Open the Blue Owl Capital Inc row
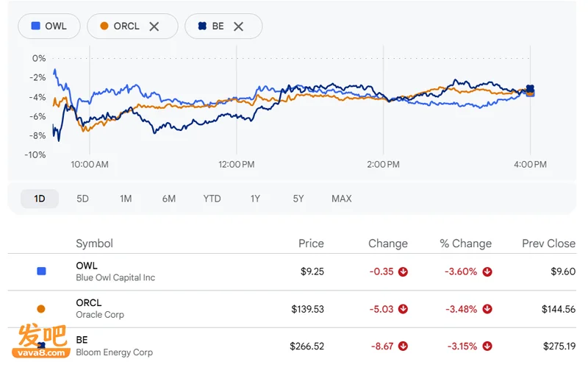 pos(292,271)
